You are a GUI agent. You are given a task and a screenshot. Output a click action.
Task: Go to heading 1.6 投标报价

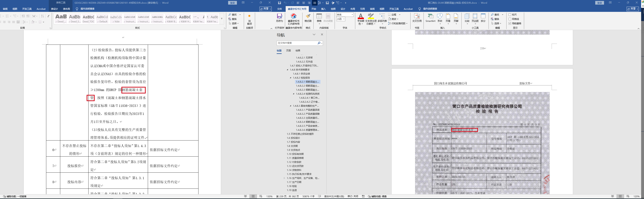pyautogui.click(x=294, y=138)
